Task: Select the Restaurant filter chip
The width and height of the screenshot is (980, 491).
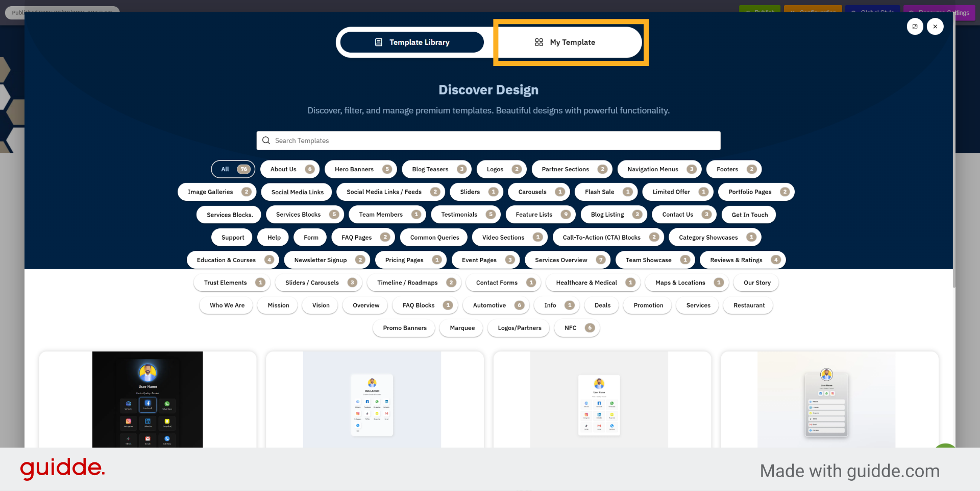Action: click(749, 306)
